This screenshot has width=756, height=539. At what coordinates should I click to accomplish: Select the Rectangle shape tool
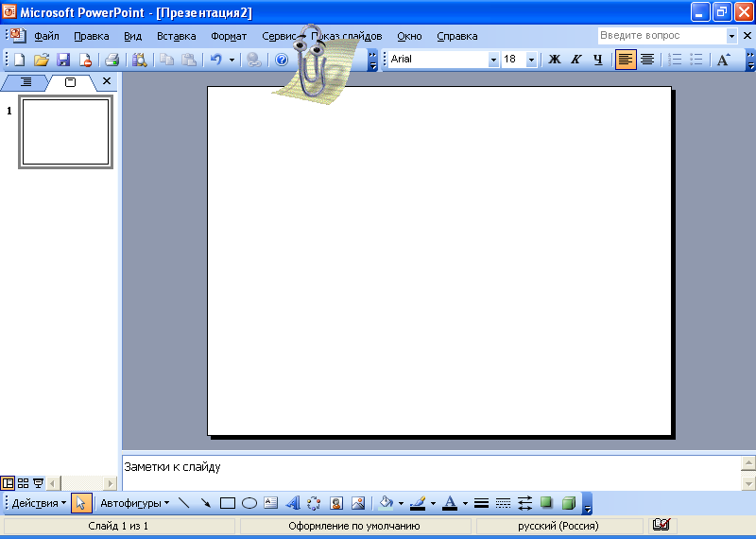tap(228, 503)
